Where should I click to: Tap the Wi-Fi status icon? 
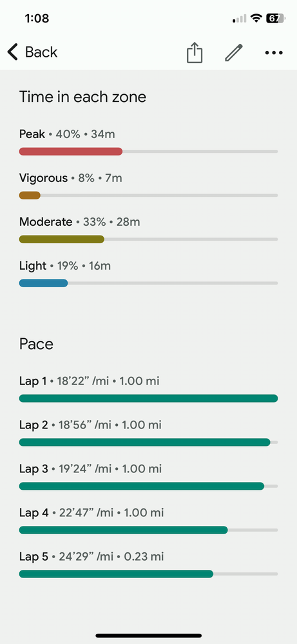tap(257, 18)
